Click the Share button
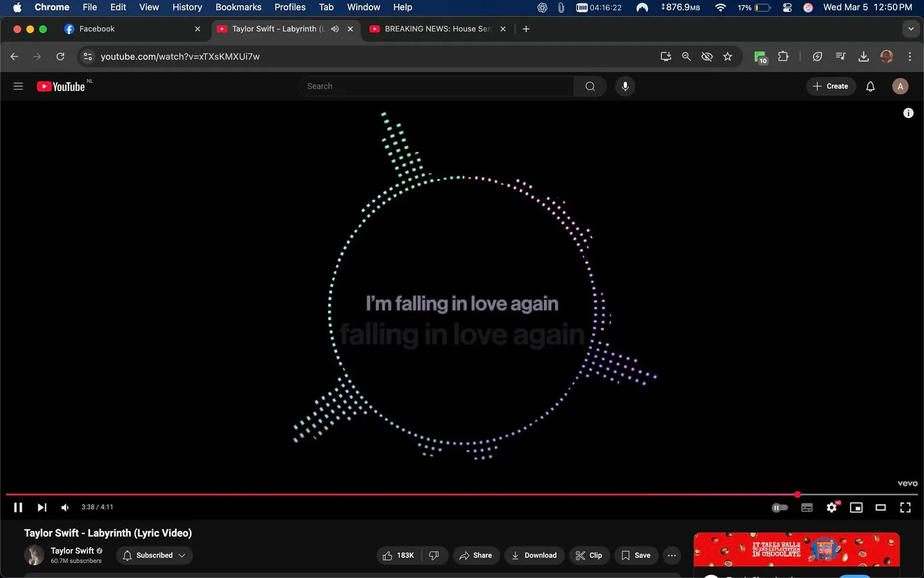This screenshot has height=578, width=924. (476, 555)
